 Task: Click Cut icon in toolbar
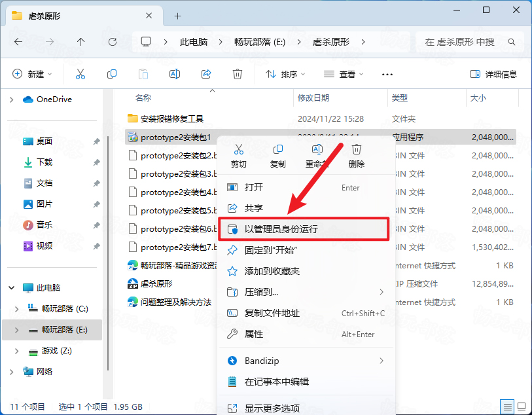tap(80, 74)
